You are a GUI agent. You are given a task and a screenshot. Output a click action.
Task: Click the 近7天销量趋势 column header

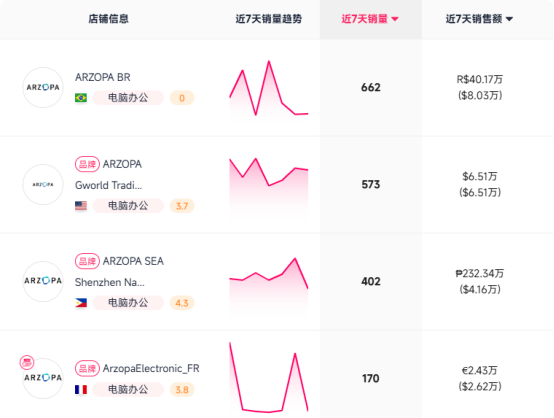[x=269, y=19]
